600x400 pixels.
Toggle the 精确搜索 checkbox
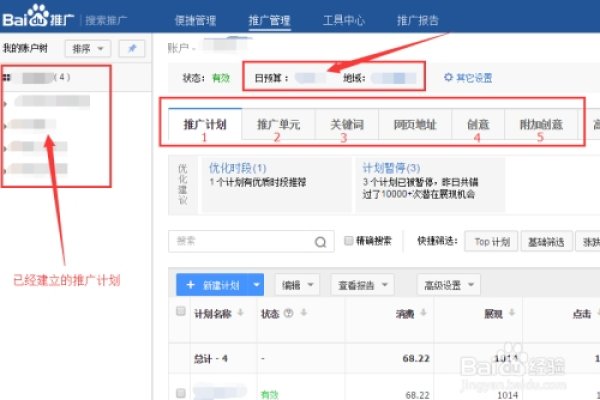(349, 240)
